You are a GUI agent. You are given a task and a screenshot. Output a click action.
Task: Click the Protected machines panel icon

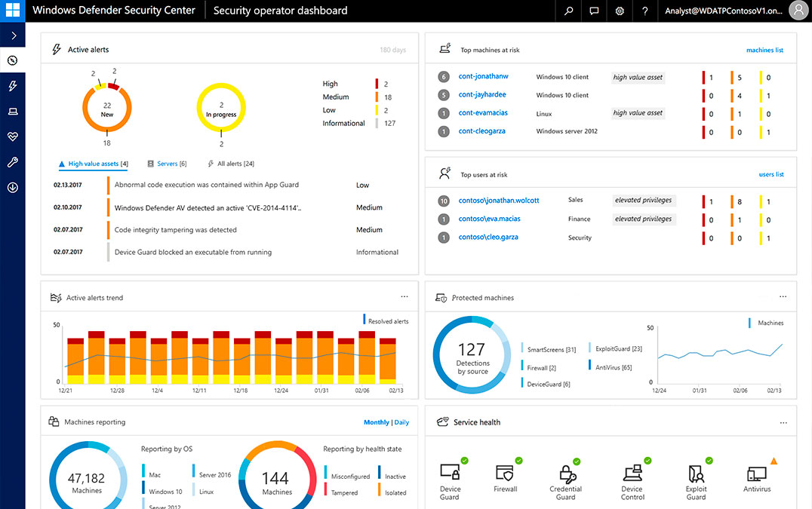coord(441,298)
